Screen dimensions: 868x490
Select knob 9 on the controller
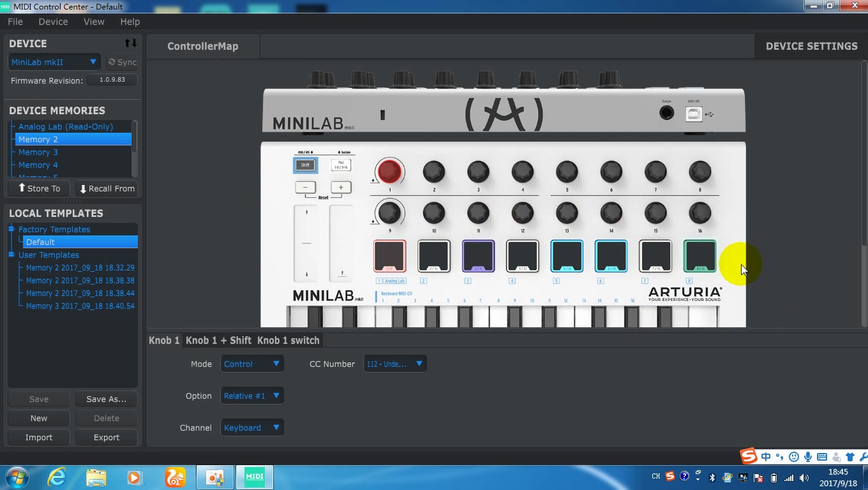pos(389,212)
